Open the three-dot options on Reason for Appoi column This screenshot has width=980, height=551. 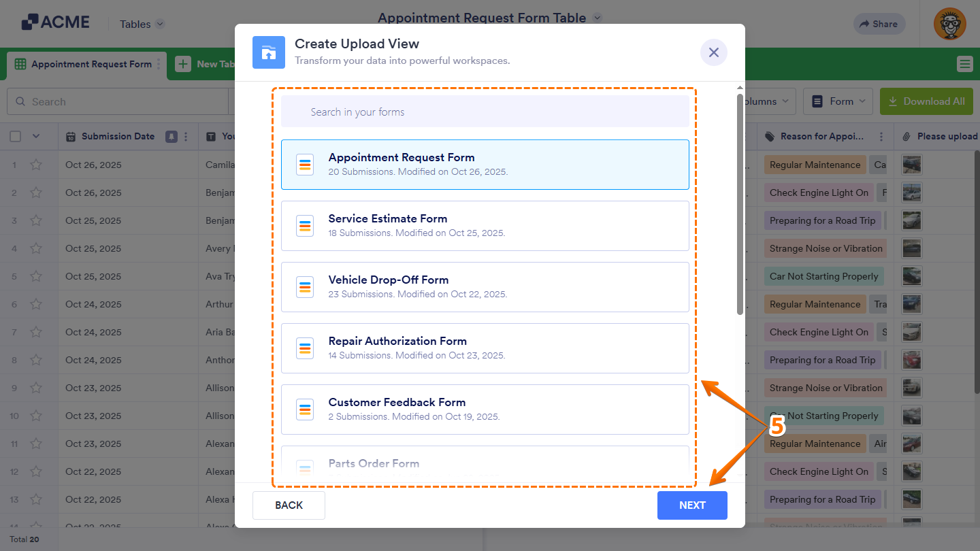coord(883,136)
